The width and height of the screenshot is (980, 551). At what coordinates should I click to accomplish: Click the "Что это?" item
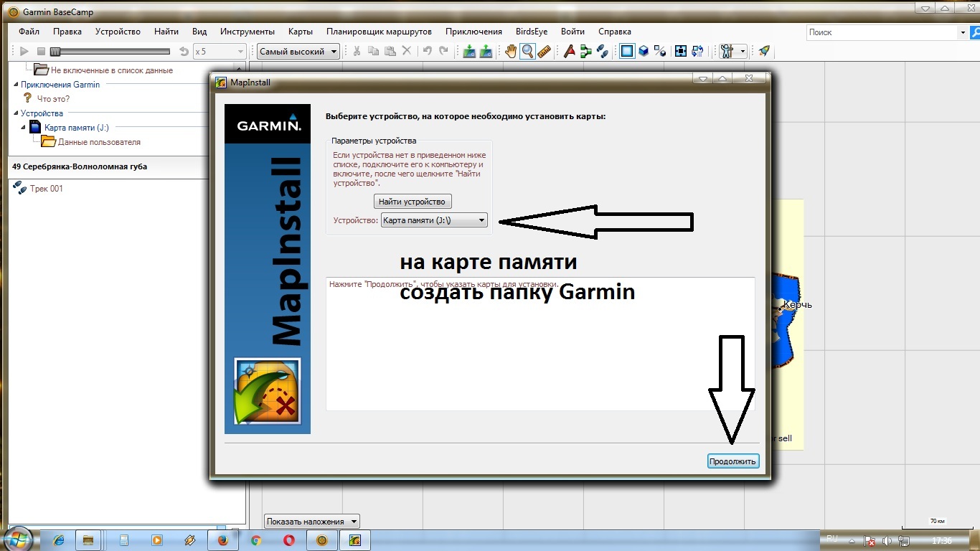pos(53,99)
